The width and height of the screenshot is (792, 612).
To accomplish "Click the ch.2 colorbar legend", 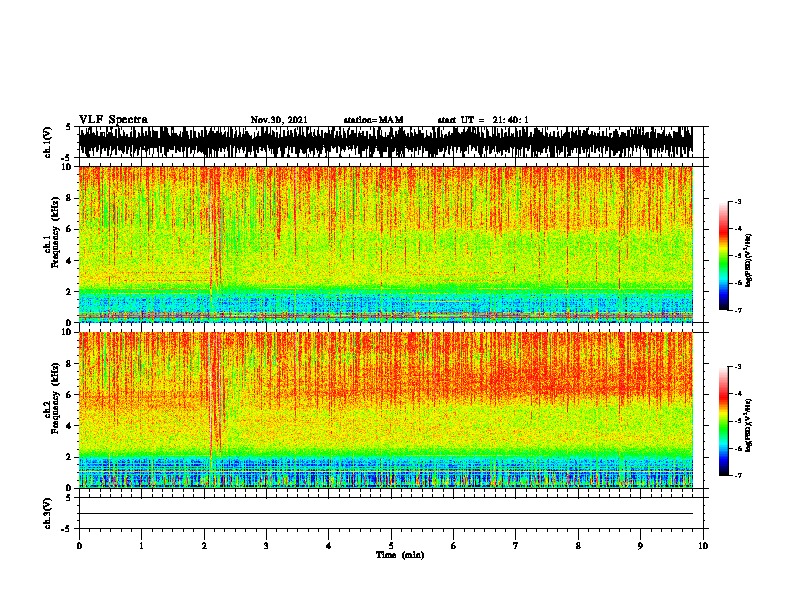I will pos(724,421).
